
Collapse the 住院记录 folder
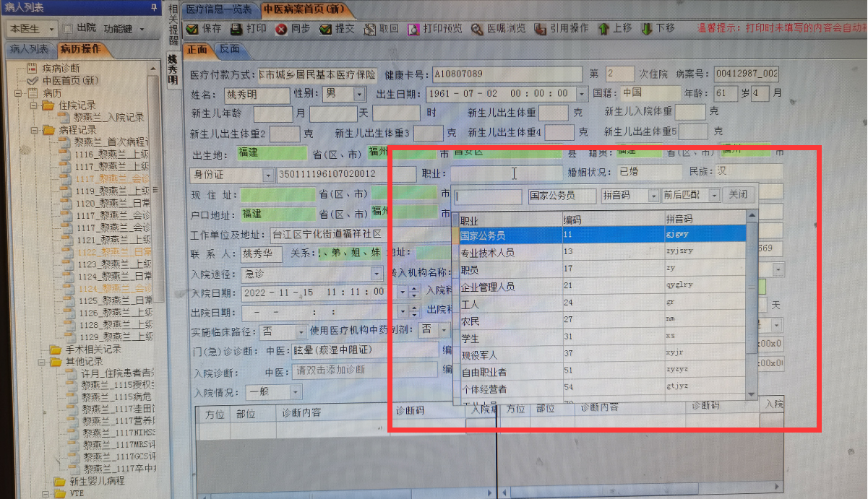(33, 105)
